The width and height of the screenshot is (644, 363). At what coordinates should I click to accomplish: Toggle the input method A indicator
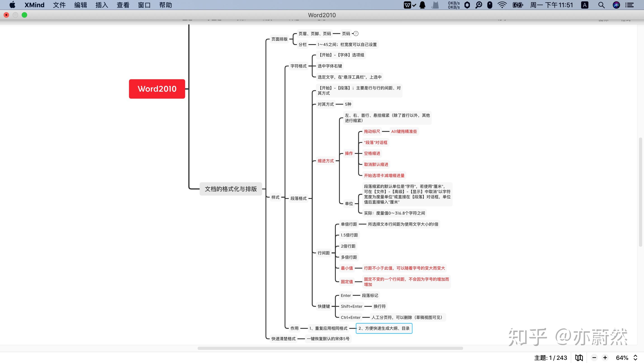[x=585, y=5]
